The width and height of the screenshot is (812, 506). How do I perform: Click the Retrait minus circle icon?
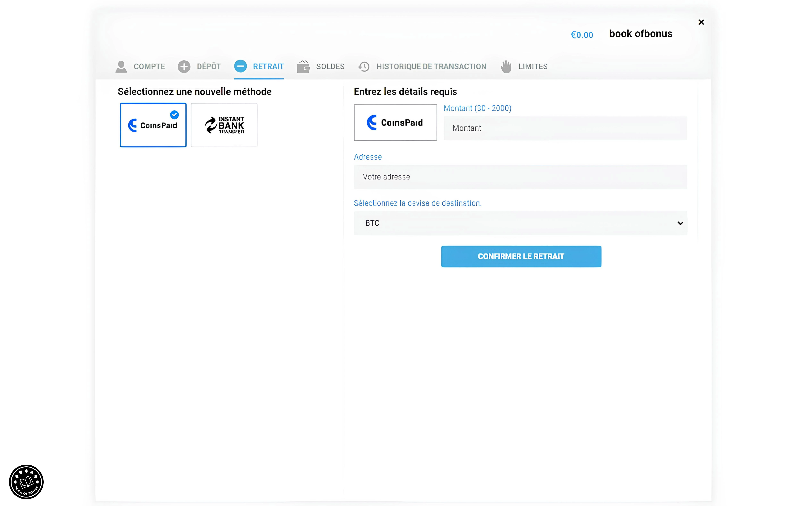[x=240, y=66]
